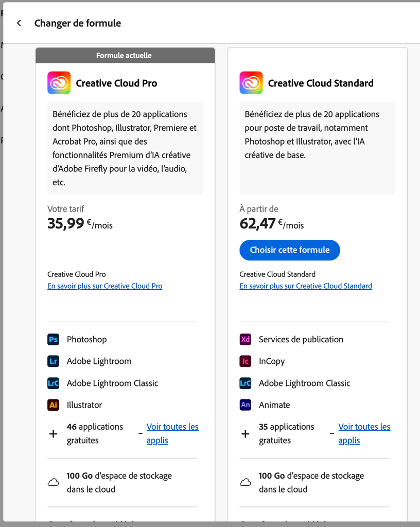This screenshot has width=420, height=527.
Task: Open Voir toutes les applis in Standard card
Action: pyautogui.click(x=364, y=433)
